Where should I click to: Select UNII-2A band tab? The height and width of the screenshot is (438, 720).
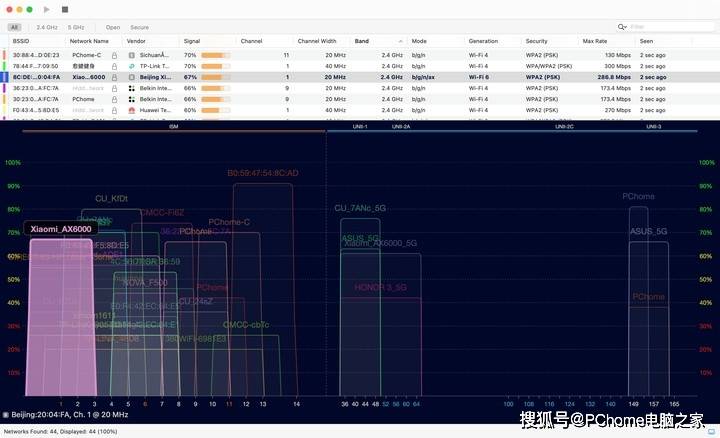click(401, 127)
